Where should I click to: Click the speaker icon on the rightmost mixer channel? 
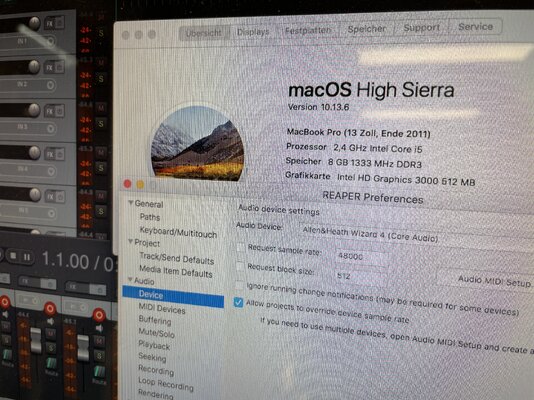(x=99, y=328)
